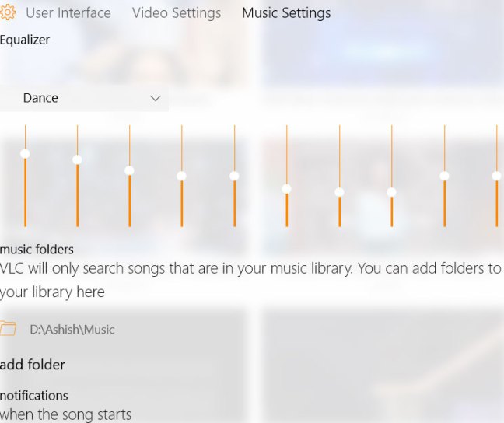The height and width of the screenshot is (423, 504).
Task: Click the fifth equalizer band slider handle
Action: [234, 176]
